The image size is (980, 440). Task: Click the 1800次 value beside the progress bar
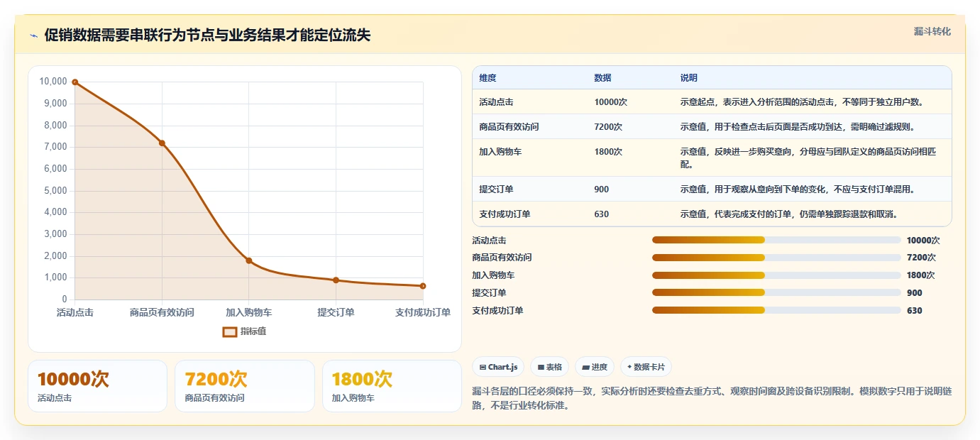pyautogui.click(x=921, y=275)
